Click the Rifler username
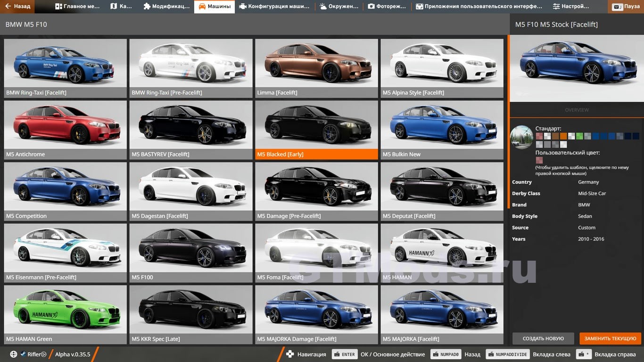This screenshot has width=644, height=362. 34,354
